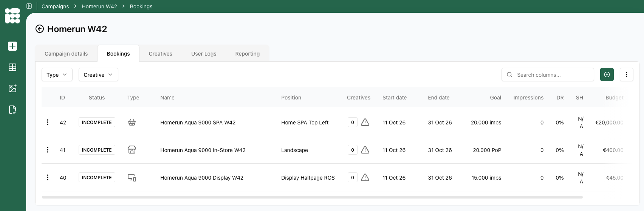644x211 pixels.
Task: Click the warning triangle for booking 42
Action: (x=365, y=122)
